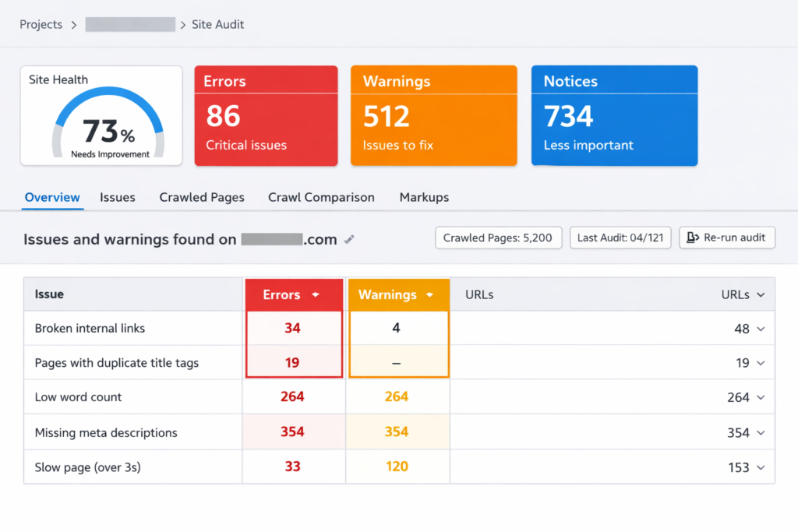Click the sort arrow in the Errors header
The image size is (798, 532).
[x=316, y=294]
